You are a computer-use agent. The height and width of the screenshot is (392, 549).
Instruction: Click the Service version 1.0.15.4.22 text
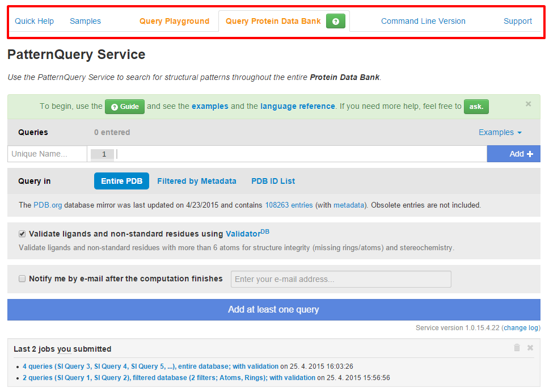tap(458, 328)
